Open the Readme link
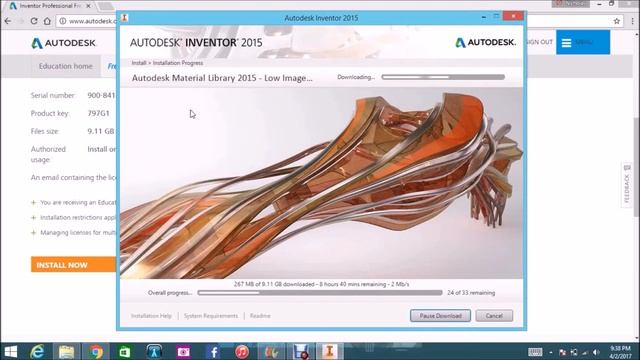 (260, 316)
